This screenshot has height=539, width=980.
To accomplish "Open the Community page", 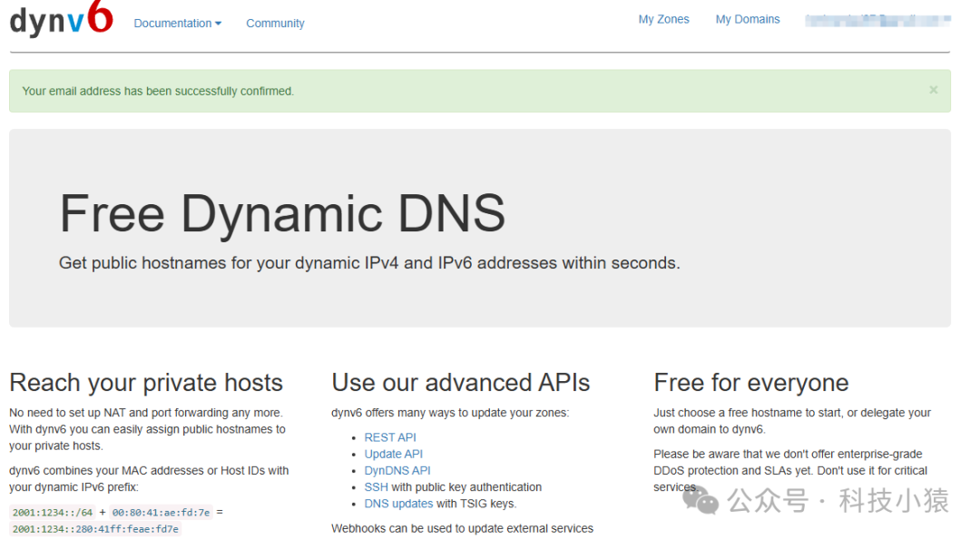I will [275, 23].
